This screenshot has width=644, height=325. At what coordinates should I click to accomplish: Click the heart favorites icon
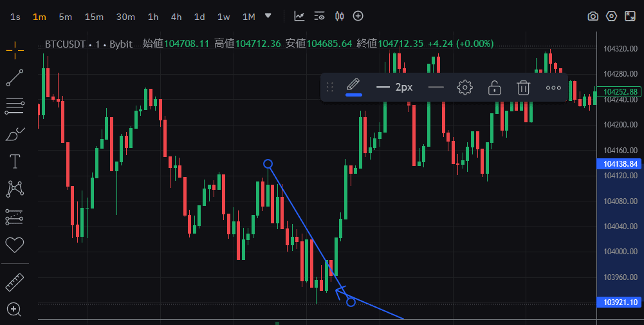[14, 245]
